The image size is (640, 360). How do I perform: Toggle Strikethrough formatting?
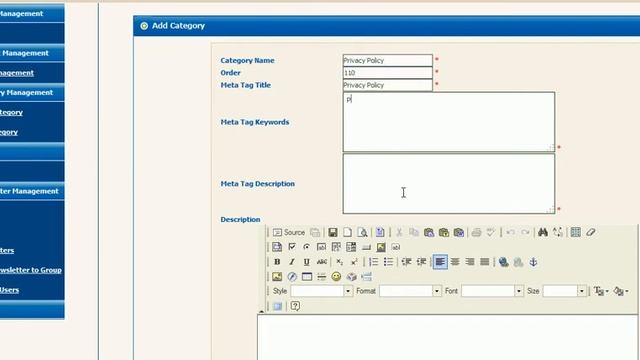tap(322, 262)
